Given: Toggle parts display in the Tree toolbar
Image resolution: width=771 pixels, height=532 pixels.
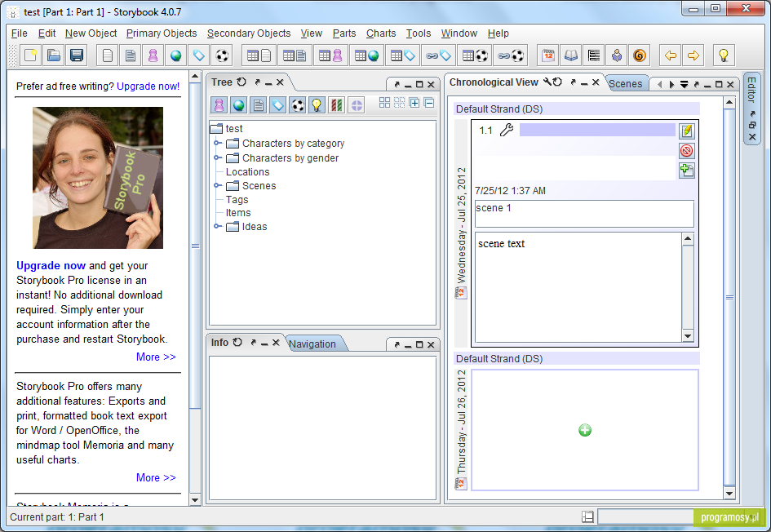Looking at the screenshot, I should [356, 104].
